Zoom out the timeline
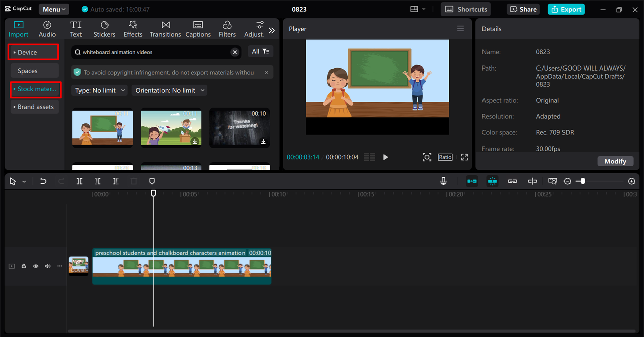Screen dimensions: 644x337 567,181
